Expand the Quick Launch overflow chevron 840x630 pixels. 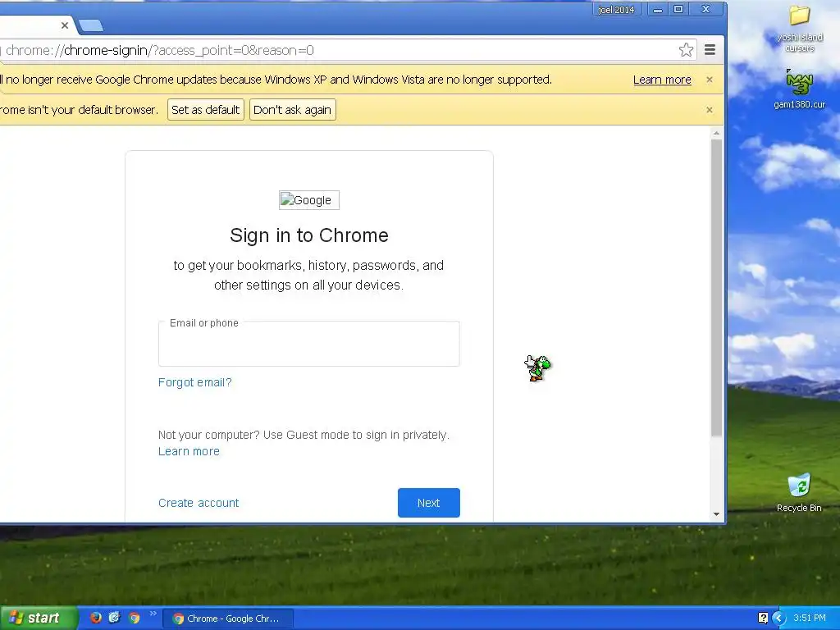[x=153, y=614]
